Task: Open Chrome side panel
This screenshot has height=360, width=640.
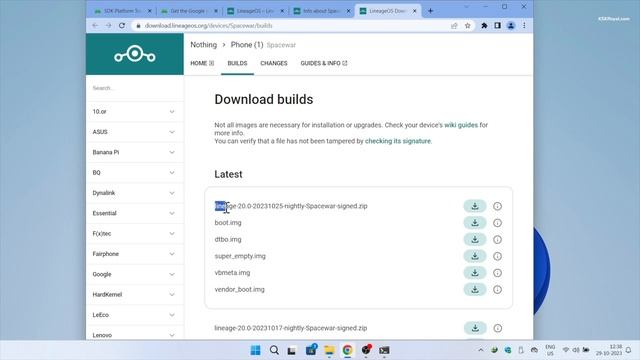Action: pos(498,25)
